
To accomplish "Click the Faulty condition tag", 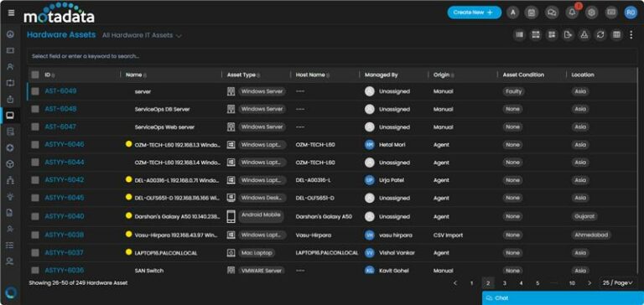I will pyautogui.click(x=513, y=91).
